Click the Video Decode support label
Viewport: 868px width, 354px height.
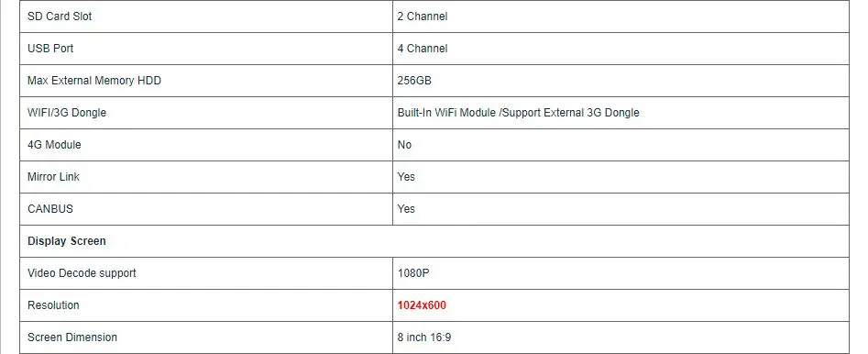(82, 273)
